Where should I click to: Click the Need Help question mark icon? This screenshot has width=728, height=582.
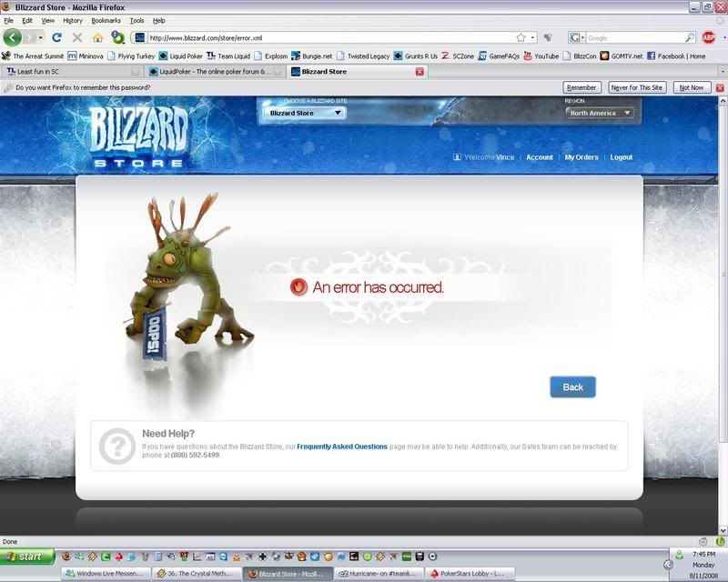pyautogui.click(x=117, y=446)
